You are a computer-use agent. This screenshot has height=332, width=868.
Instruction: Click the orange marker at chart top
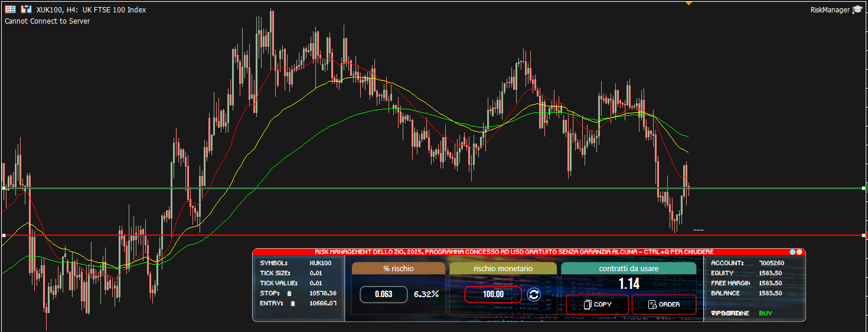click(x=688, y=3)
